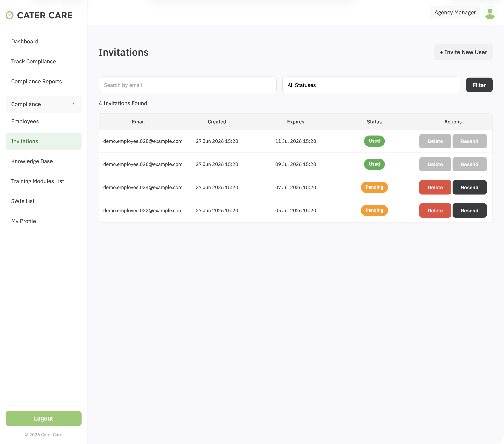Screen dimensions: 504x444
Task: Expand the Compliance menu chevron
Action: pos(73,104)
